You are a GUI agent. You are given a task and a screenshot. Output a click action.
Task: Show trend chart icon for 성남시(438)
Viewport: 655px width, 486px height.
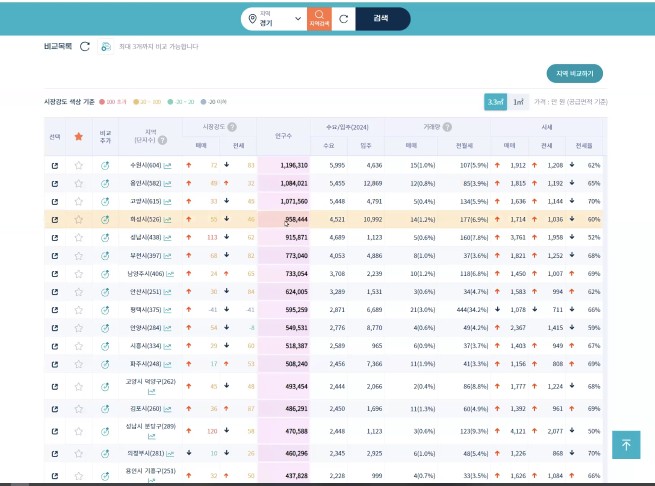[169, 237]
